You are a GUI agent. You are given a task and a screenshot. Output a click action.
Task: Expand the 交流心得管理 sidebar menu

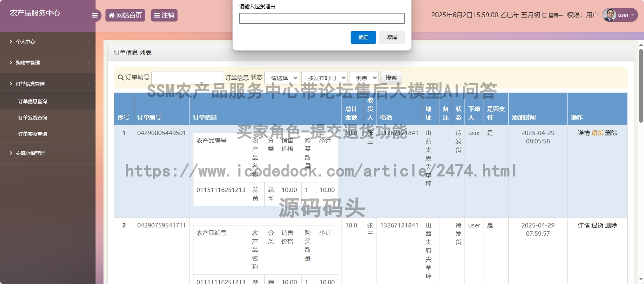pos(48,153)
